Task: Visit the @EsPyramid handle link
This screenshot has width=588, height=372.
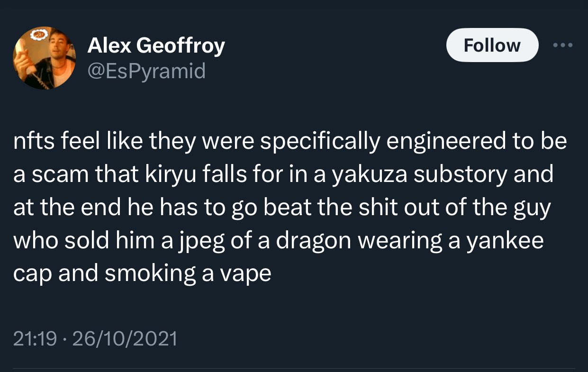Action: pyautogui.click(x=146, y=71)
